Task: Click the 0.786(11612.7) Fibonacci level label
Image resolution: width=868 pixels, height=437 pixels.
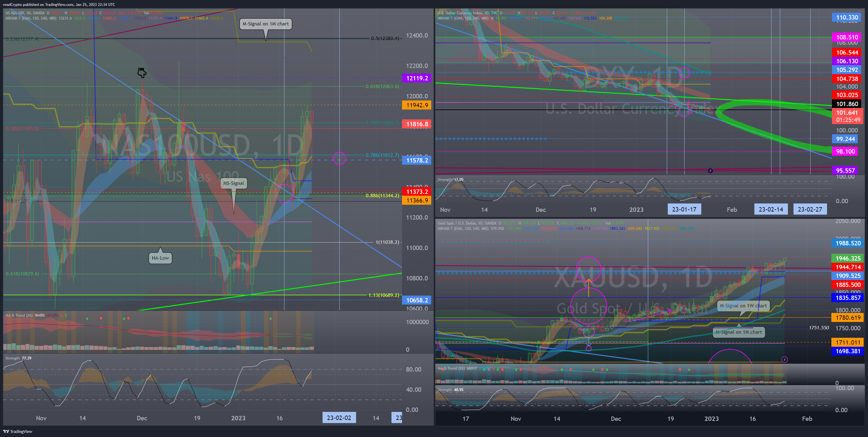Action: 382,155
